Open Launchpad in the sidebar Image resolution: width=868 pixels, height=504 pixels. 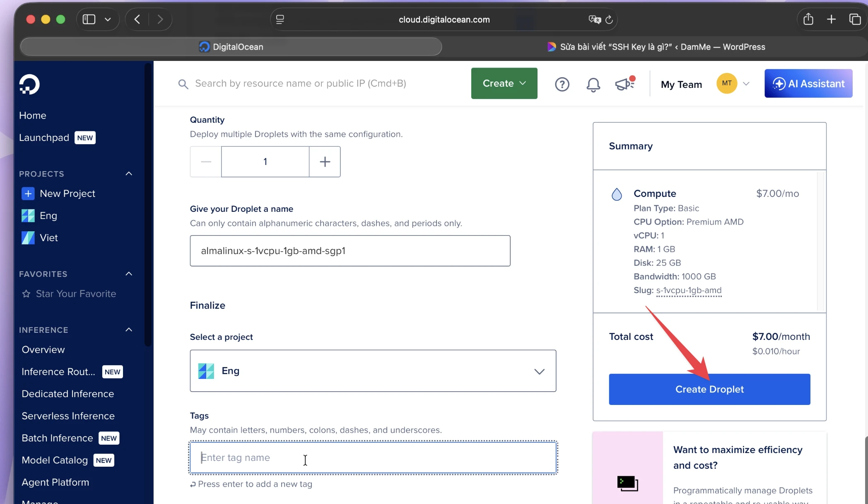click(44, 138)
